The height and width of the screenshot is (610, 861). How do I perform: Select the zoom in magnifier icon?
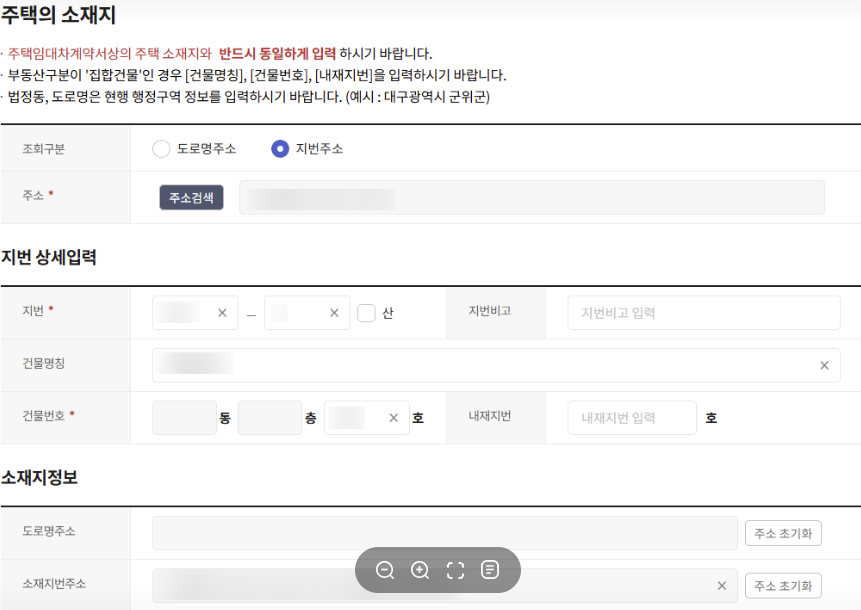420,570
